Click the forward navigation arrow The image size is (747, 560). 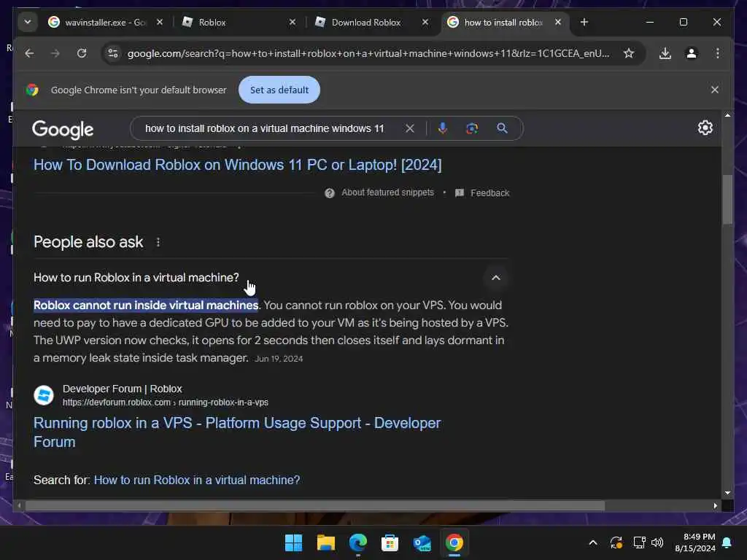pos(55,53)
